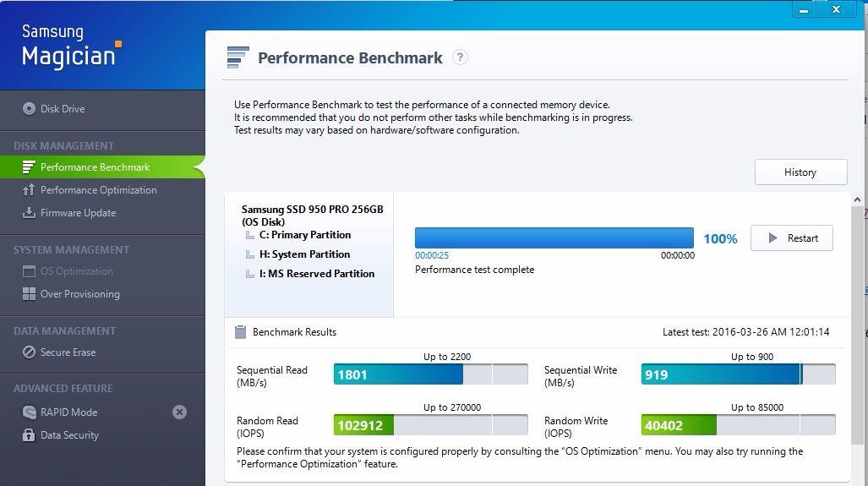The height and width of the screenshot is (486, 868).
Task: Restart the performance test
Action: 792,238
